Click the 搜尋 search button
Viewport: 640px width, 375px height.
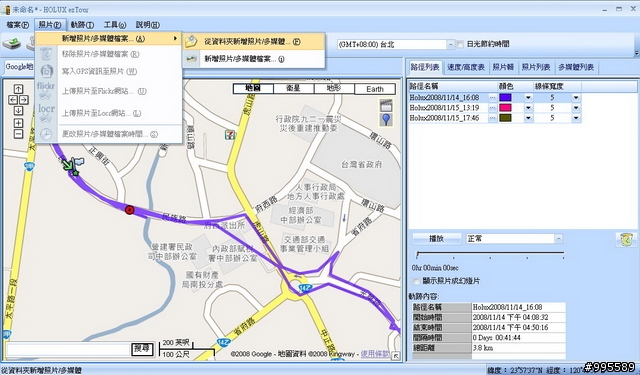[x=142, y=349]
